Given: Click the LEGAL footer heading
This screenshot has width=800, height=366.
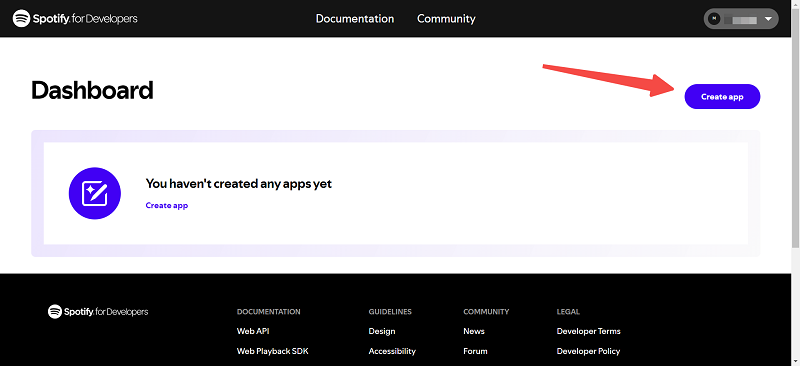Looking at the screenshot, I should click(x=568, y=311).
